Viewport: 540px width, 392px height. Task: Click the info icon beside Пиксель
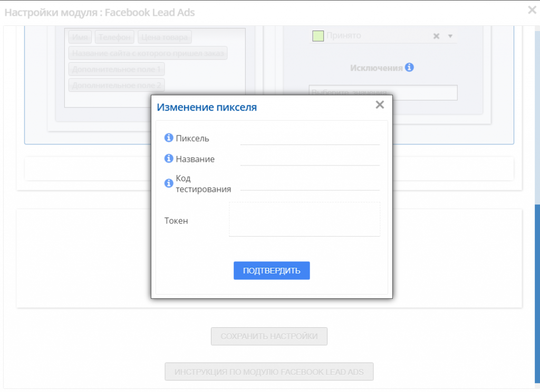click(168, 138)
